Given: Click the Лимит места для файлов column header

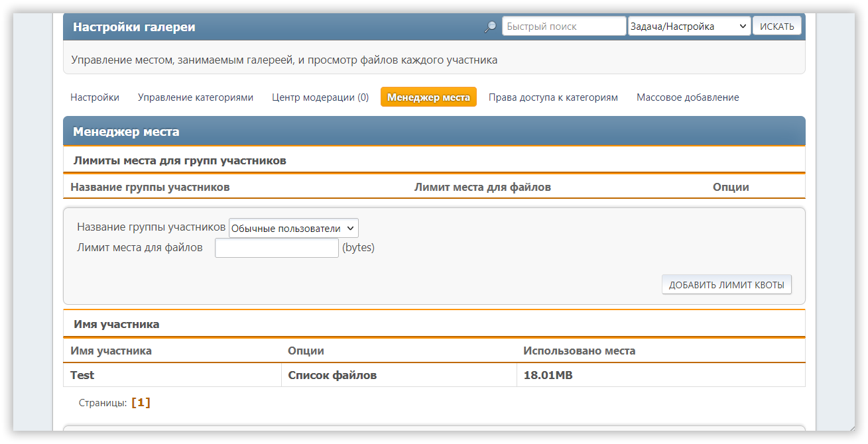Looking at the screenshot, I should (482, 187).
